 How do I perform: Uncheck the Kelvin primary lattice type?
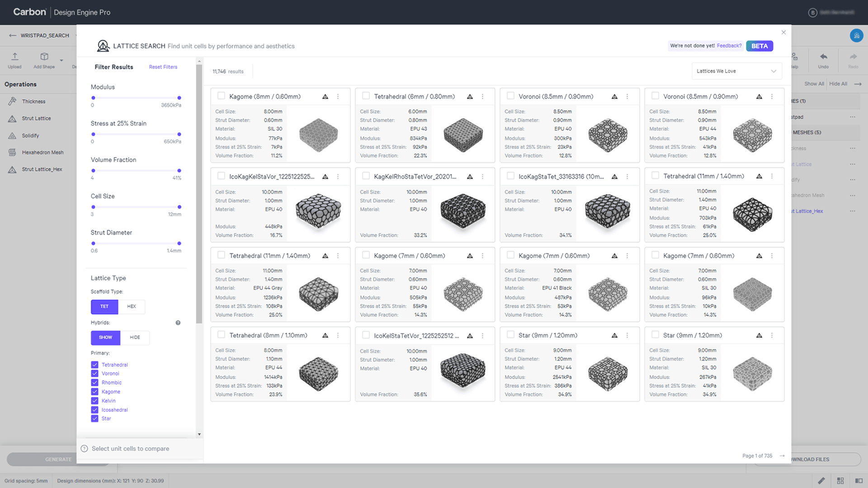coord(94,400)
